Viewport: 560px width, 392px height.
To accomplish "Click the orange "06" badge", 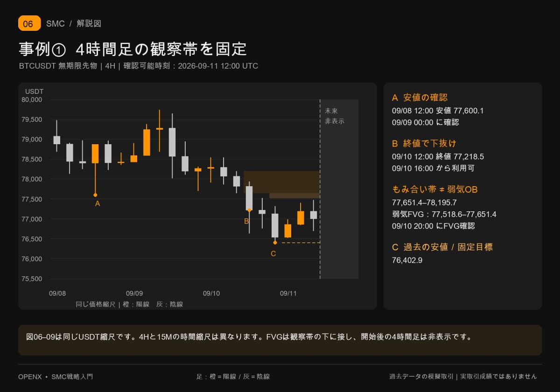I will tap(29, 23).
